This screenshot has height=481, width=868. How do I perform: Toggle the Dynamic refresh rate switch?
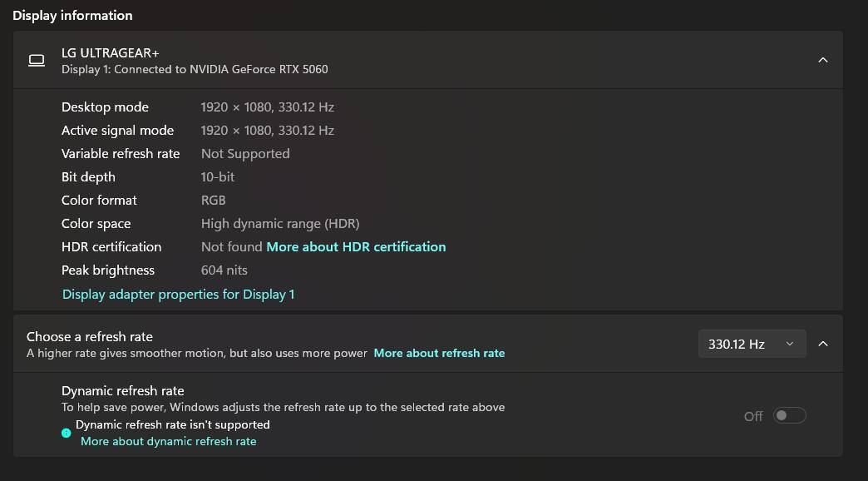tap(789, 415)
